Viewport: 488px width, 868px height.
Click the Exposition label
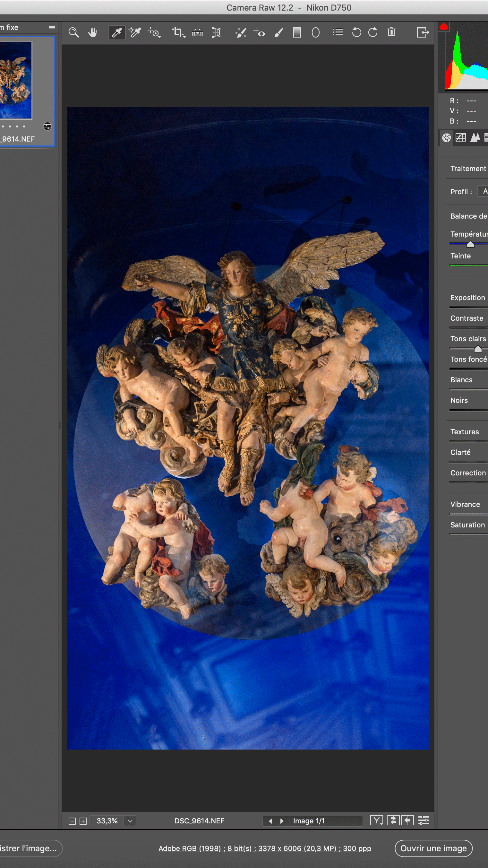(467, 298)
